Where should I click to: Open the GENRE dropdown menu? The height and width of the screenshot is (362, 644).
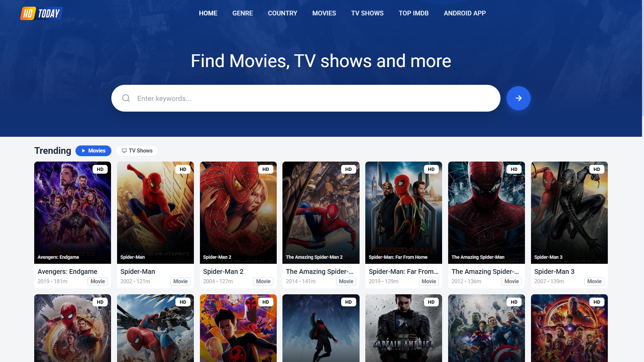[x=243, y=13]
